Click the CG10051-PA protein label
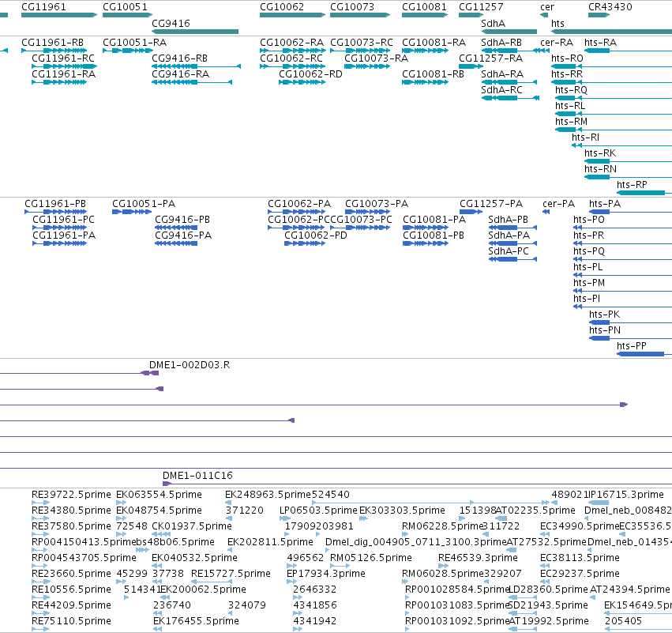The image size is (672, 633). tap(144, 204)
